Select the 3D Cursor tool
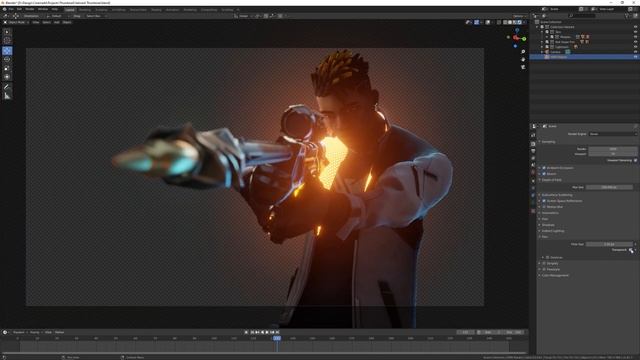The width and height of the screenshot is (640, 360). tap(7, 40)
